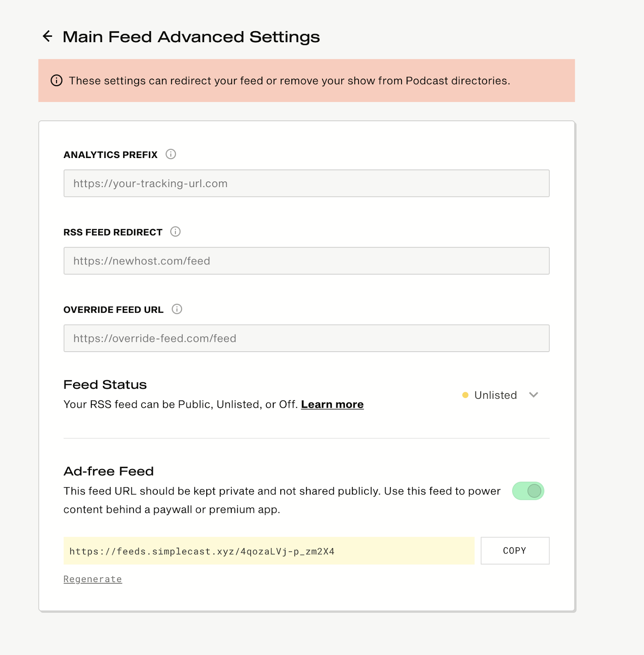The height and width of the screenshot is (655, 644).
Task: Click the Regenerate link
Action: (x=92, y=579)
